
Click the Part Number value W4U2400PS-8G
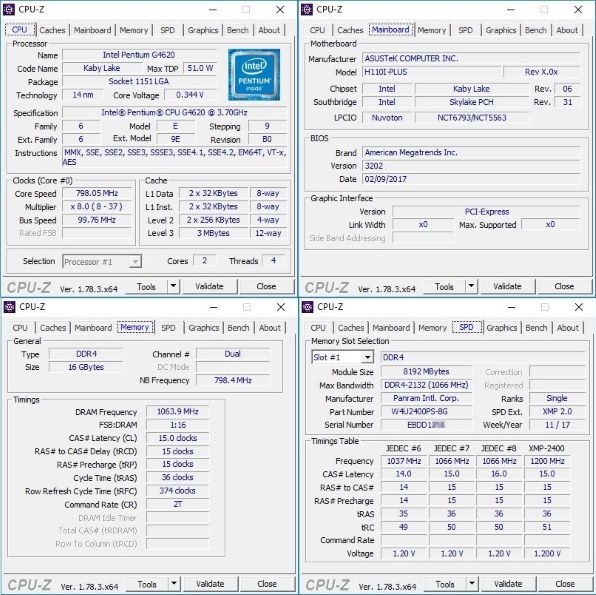426,411
